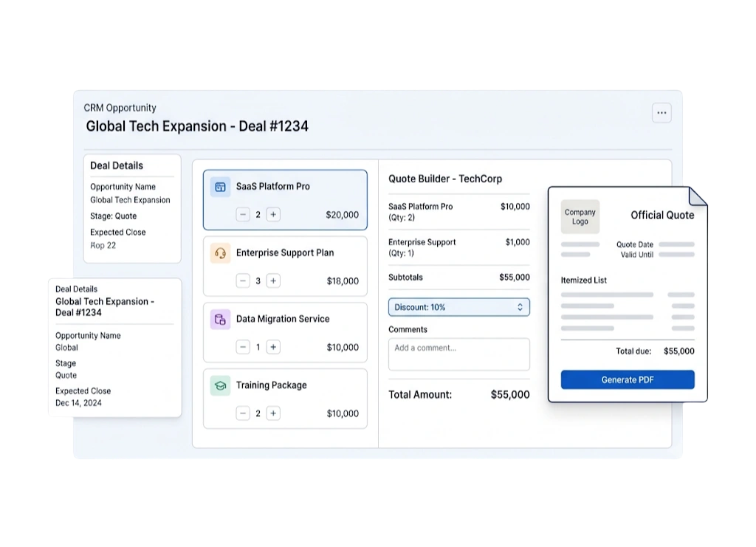The width and height of the screenshot is (756, 547).
Task: Click the Quote Date label
Action: tap(635, 244)
